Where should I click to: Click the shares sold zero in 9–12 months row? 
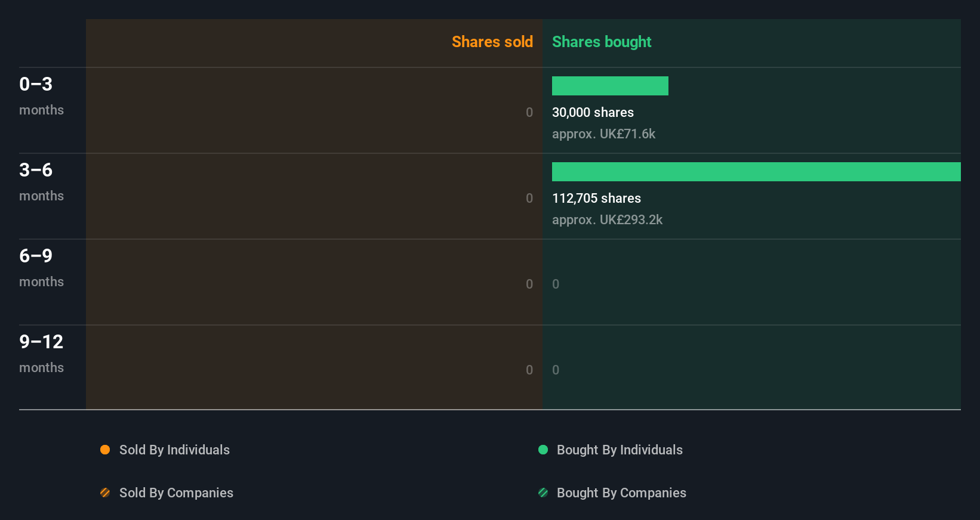click(x=529, y=370)
